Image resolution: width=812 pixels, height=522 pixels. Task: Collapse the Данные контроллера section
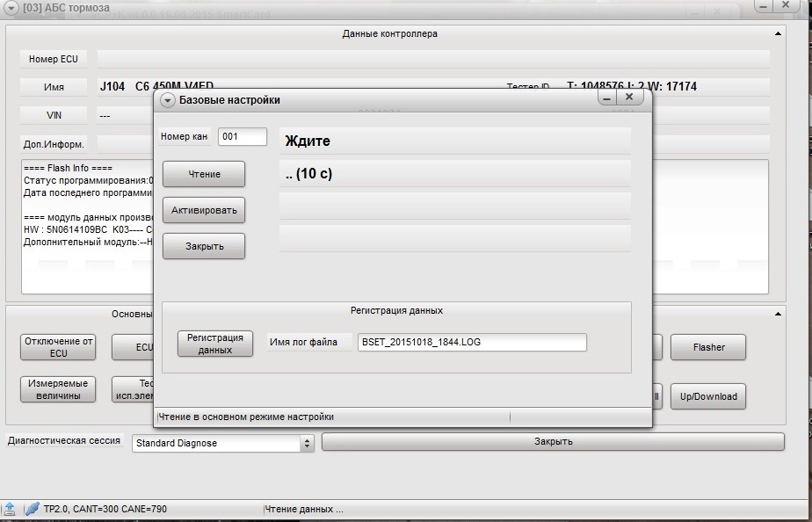click(x=778, y=33)
